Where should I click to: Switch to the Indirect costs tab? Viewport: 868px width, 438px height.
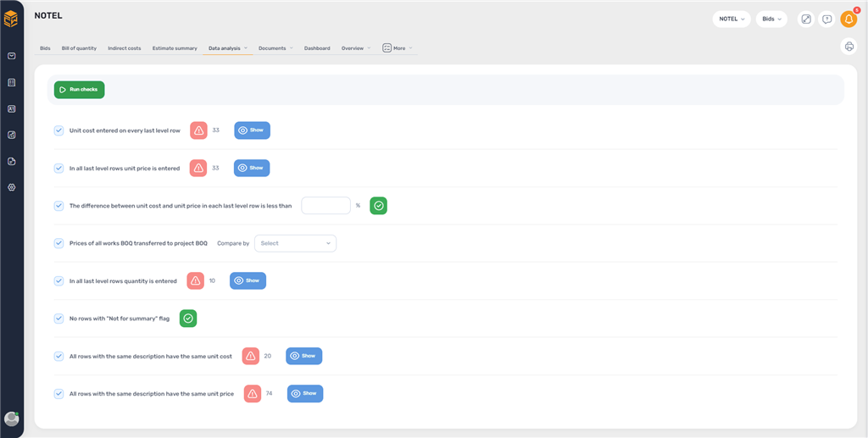[125, 48]
